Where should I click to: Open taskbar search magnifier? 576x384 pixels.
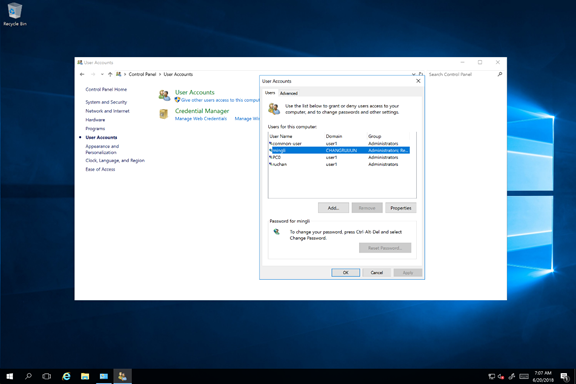pyautogui.click(x=28, y=376)
